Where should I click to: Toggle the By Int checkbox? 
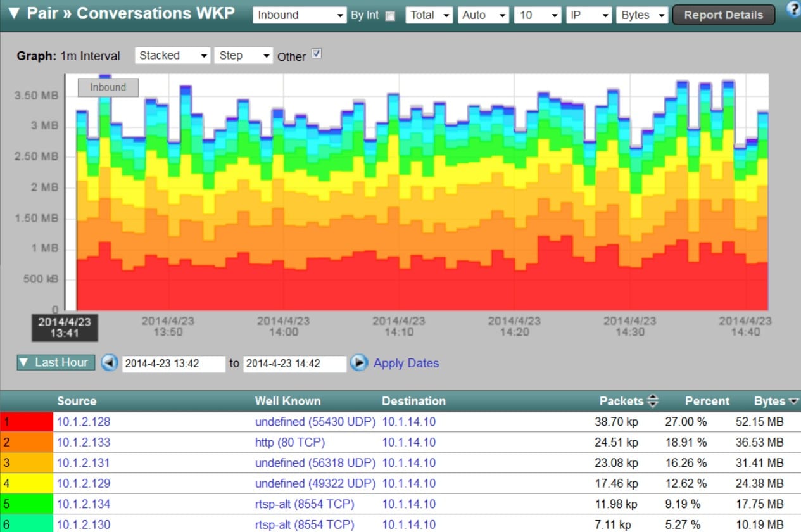pyautogui.click(x=390, y=16)
